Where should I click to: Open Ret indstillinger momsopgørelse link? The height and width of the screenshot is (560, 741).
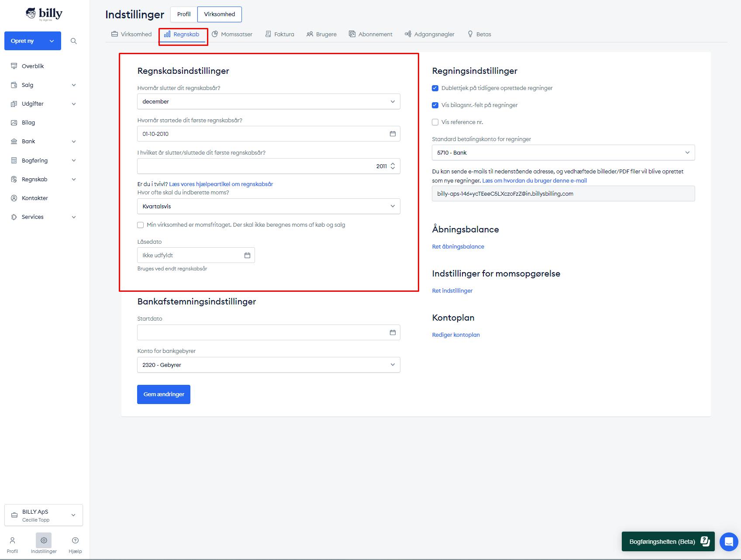point(452,291)
